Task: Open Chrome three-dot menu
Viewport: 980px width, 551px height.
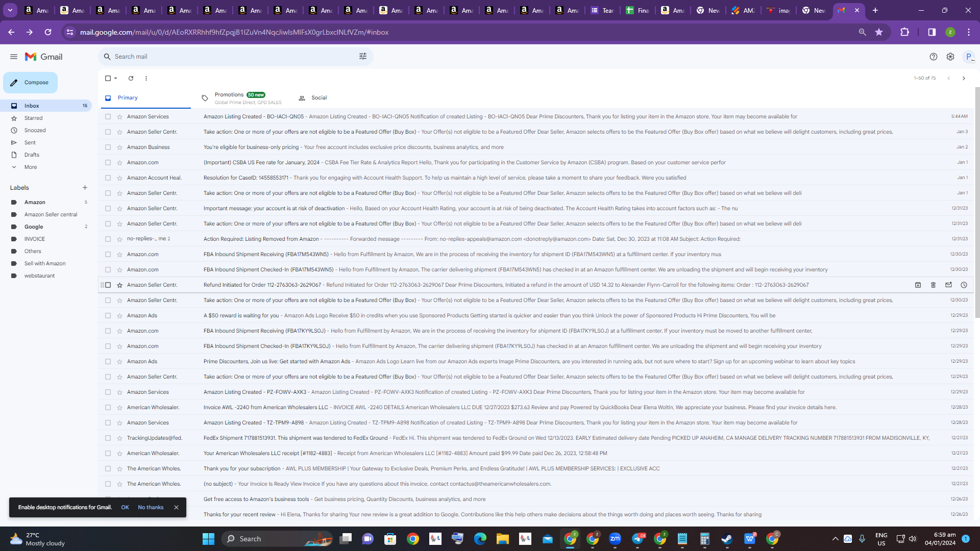Action: tap(969, 32)
